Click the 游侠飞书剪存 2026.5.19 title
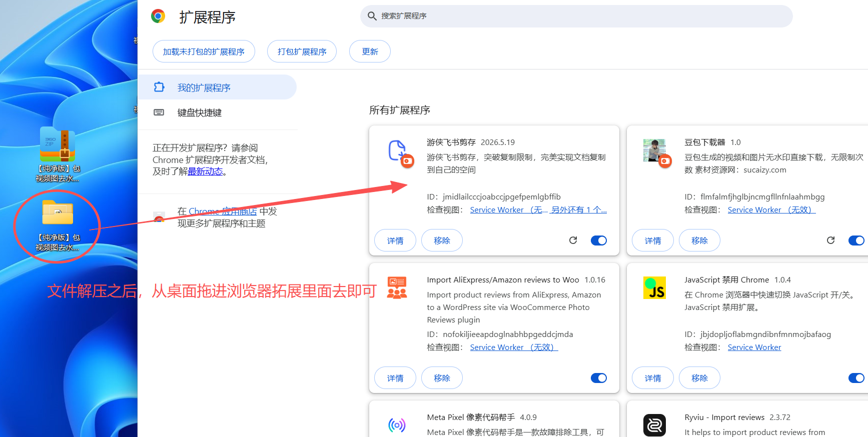This screenshot has width=868, height=437. 471,142
